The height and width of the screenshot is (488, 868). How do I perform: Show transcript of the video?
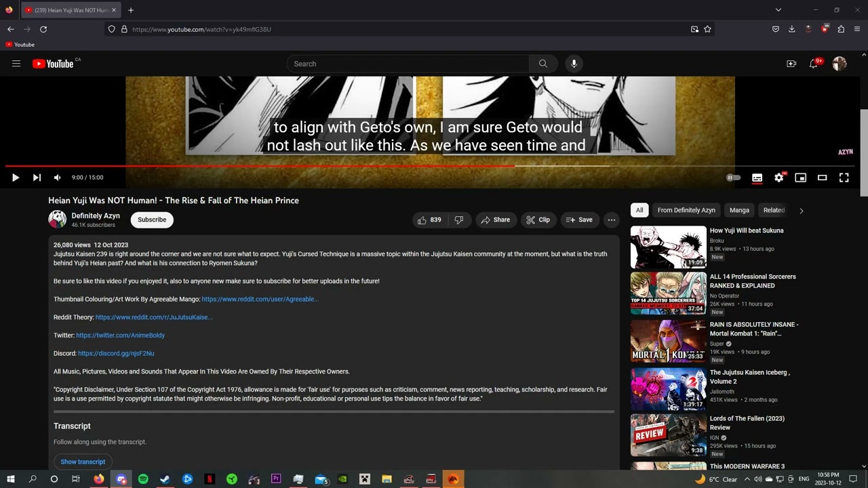coord(83,462)
